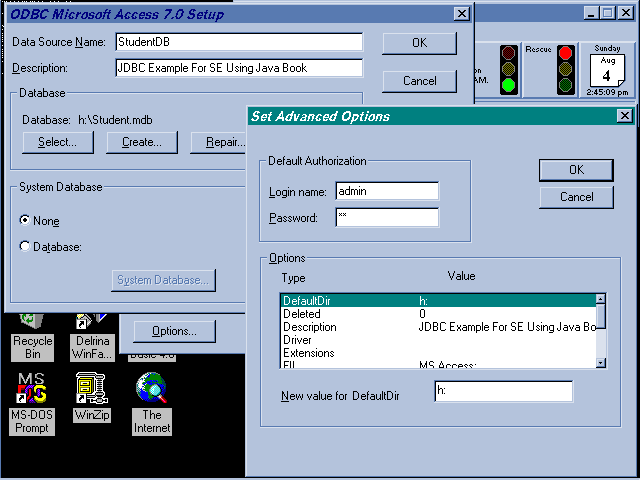This screenshot has height=480, width=640.
Task: Click the Aug 4 calendar page icon
Action: [x=607, y=70]
